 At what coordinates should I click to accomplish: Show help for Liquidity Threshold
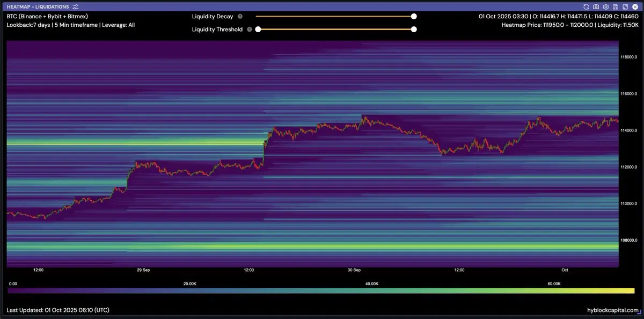pyautogui.click(x=250, y=30)
